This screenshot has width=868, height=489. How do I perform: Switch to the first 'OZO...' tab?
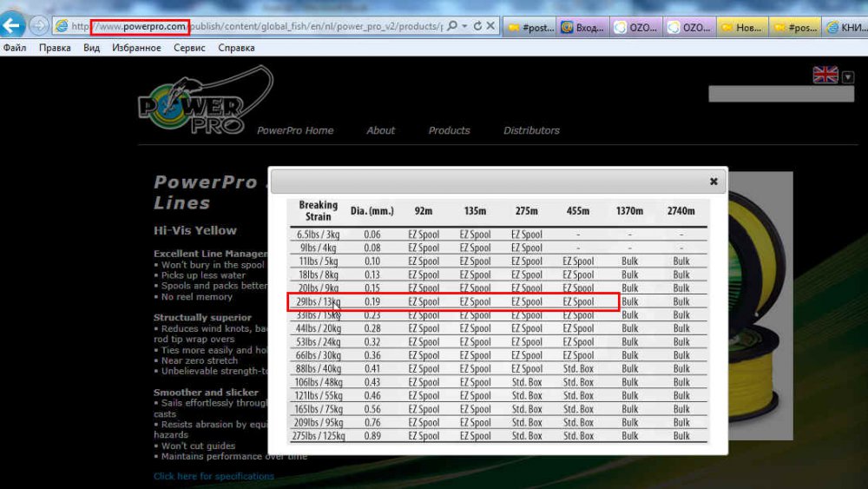click(635, 27)
